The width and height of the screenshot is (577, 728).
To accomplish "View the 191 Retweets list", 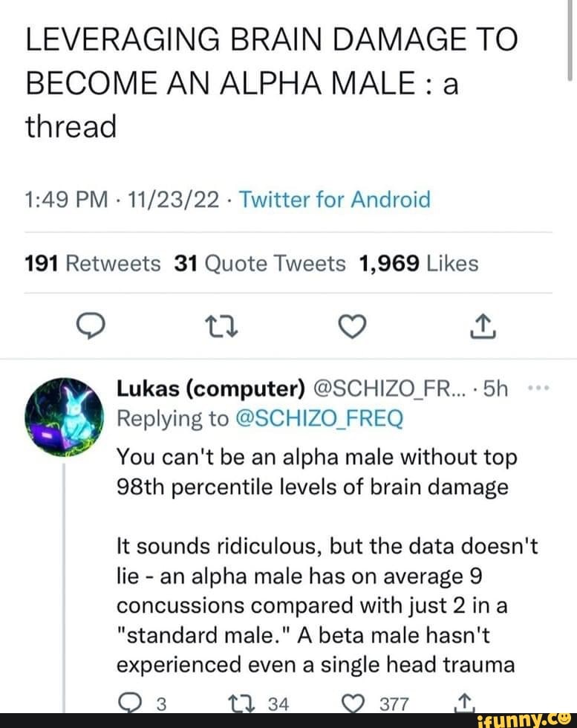I will point(92,263).
